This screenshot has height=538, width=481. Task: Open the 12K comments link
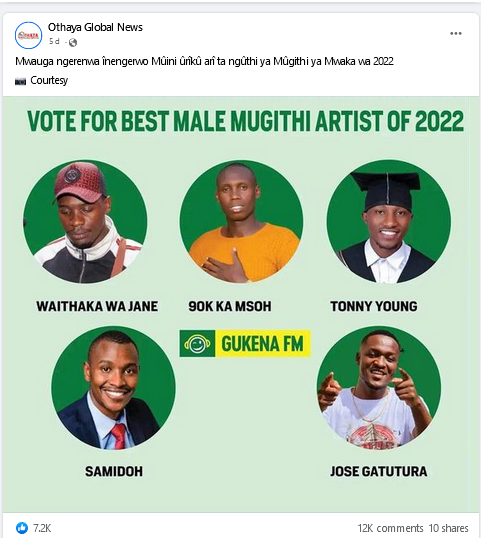(390, 528)
